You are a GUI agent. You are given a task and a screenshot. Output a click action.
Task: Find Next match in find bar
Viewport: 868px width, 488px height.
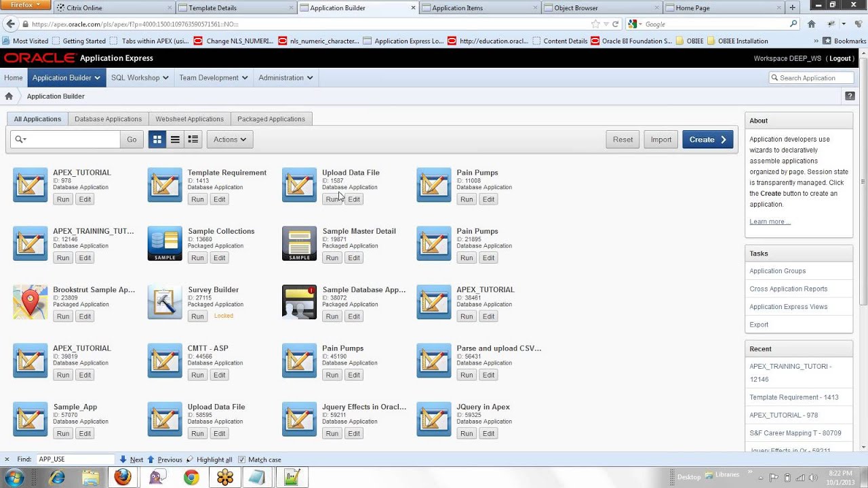[x=131, y=460]
